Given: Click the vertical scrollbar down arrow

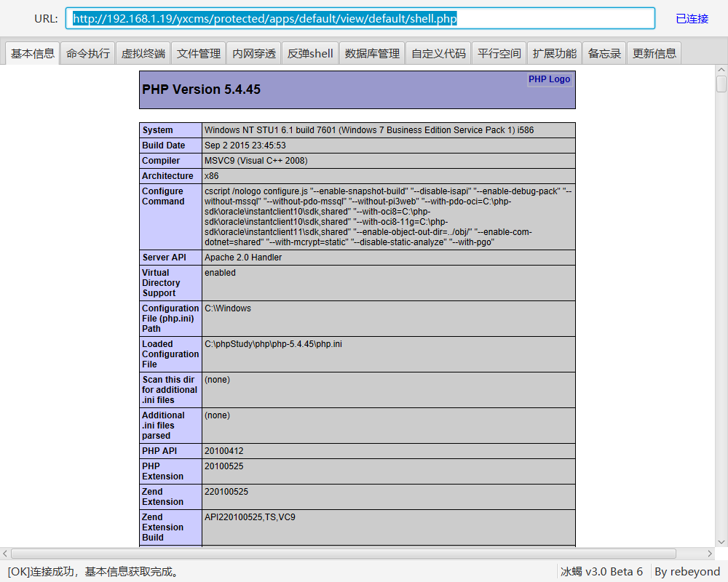Looking at the screenshot, I should tap(721, 542).
